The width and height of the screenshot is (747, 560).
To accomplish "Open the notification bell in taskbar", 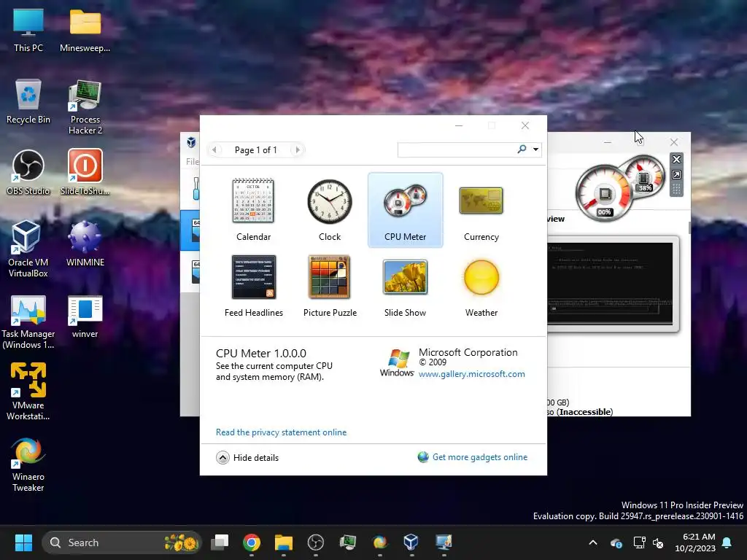I will tap(727, 542).
